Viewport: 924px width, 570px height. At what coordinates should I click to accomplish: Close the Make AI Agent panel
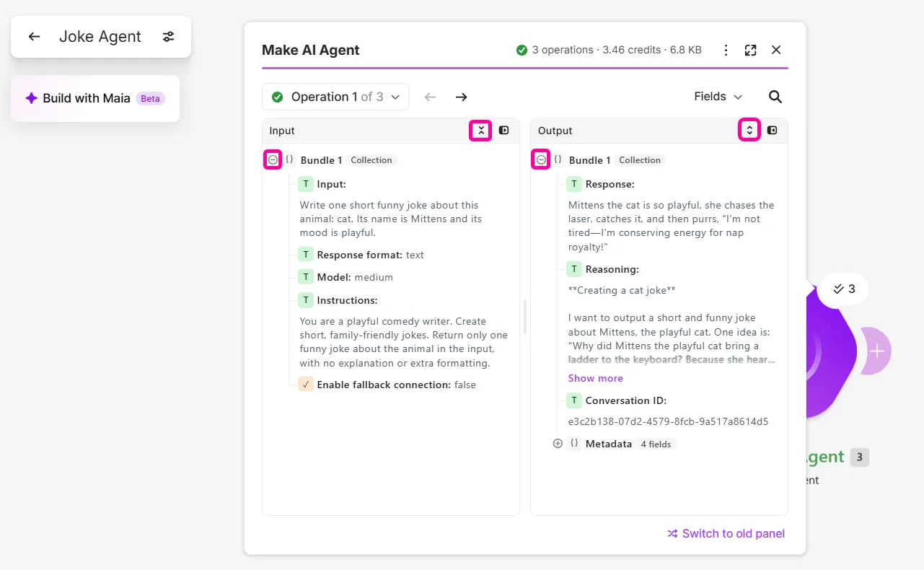[776, 50]
